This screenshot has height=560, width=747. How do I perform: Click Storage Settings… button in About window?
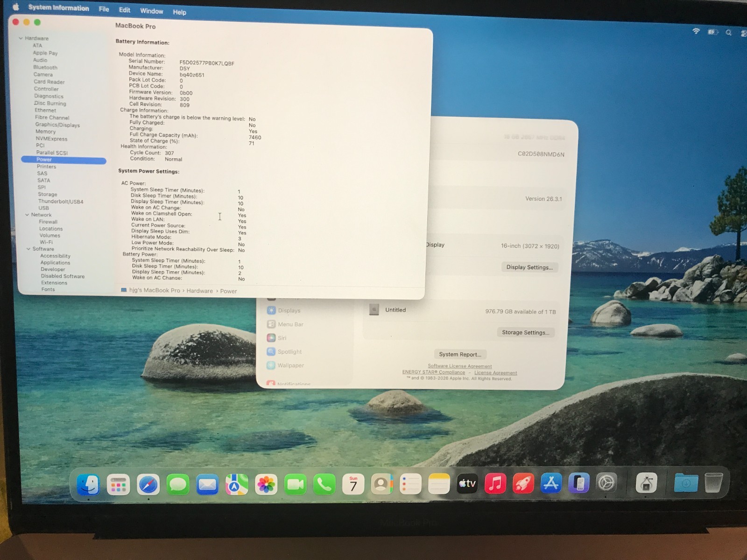coord(525,332)
